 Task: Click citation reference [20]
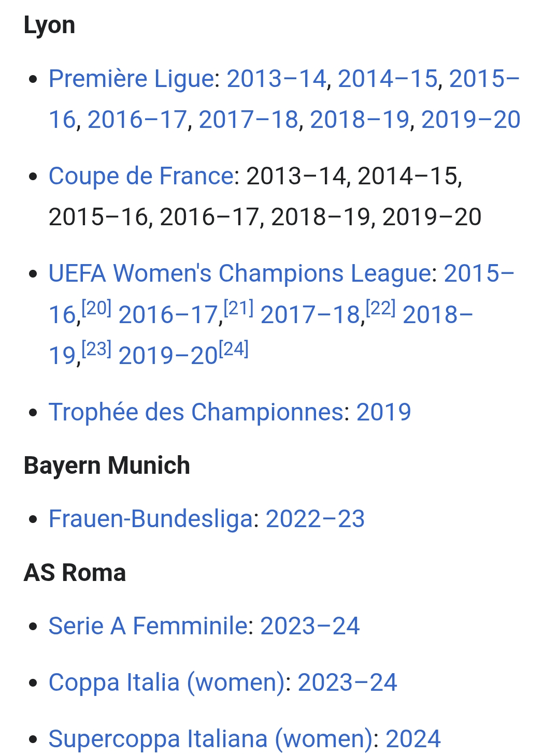(x=97, y=309)
